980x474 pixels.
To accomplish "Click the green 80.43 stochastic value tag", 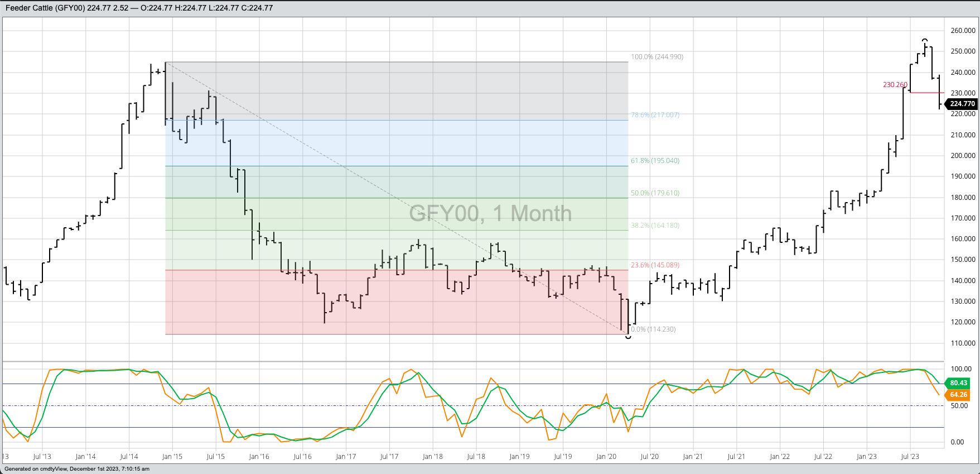I will click(958, 383).
